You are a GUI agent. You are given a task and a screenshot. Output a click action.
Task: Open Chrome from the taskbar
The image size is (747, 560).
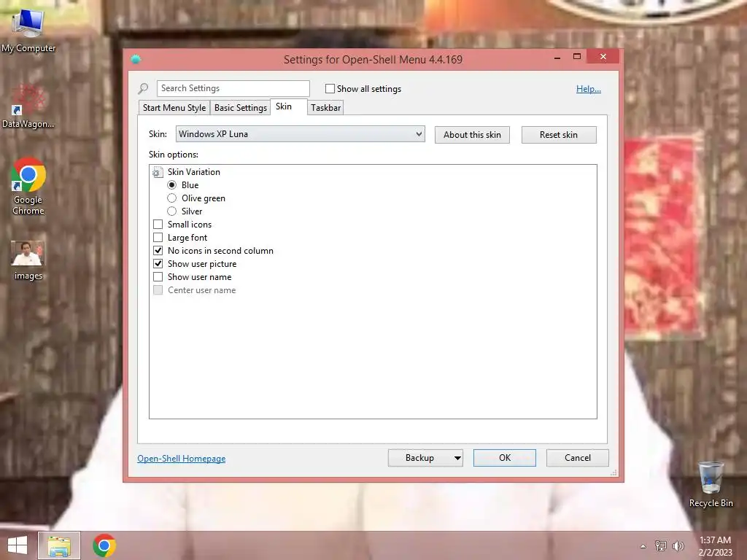click(104, 545)
